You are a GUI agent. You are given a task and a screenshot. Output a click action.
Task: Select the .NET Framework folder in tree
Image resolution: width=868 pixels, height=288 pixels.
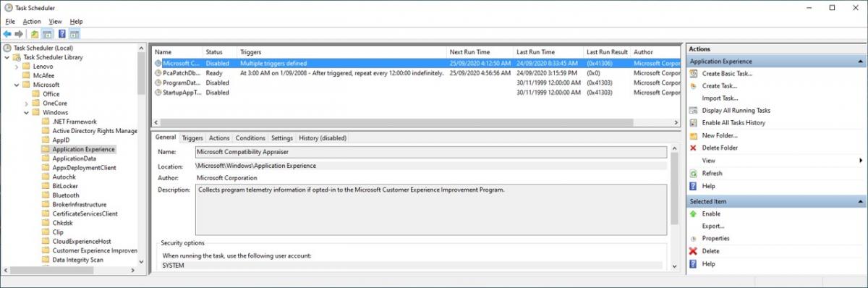(75, 122)
